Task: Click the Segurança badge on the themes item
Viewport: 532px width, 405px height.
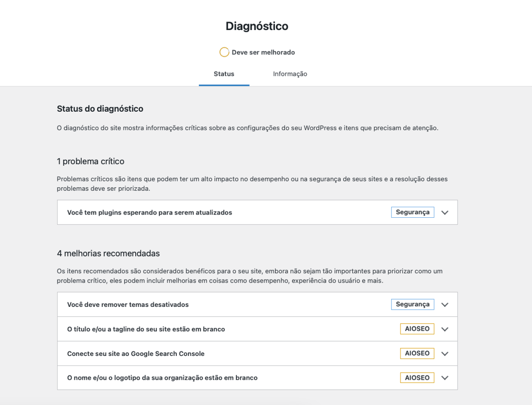Action: click(x=412, y=304)
